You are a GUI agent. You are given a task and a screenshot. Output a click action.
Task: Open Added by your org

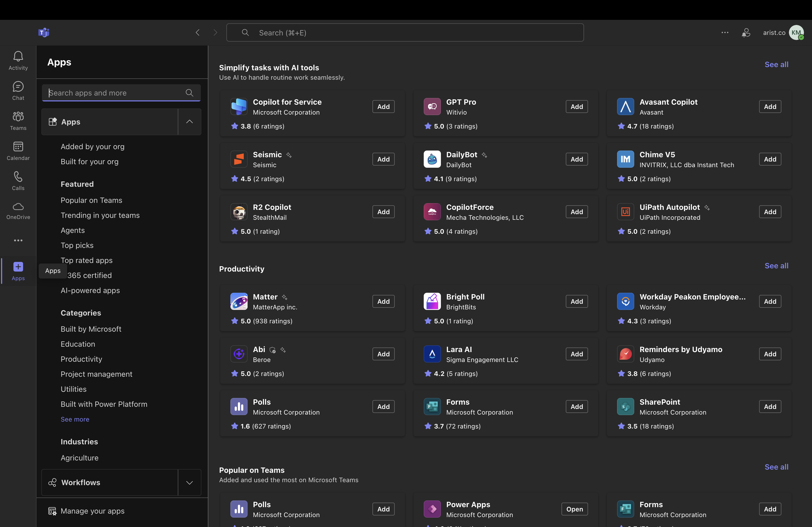pos(92,147)
